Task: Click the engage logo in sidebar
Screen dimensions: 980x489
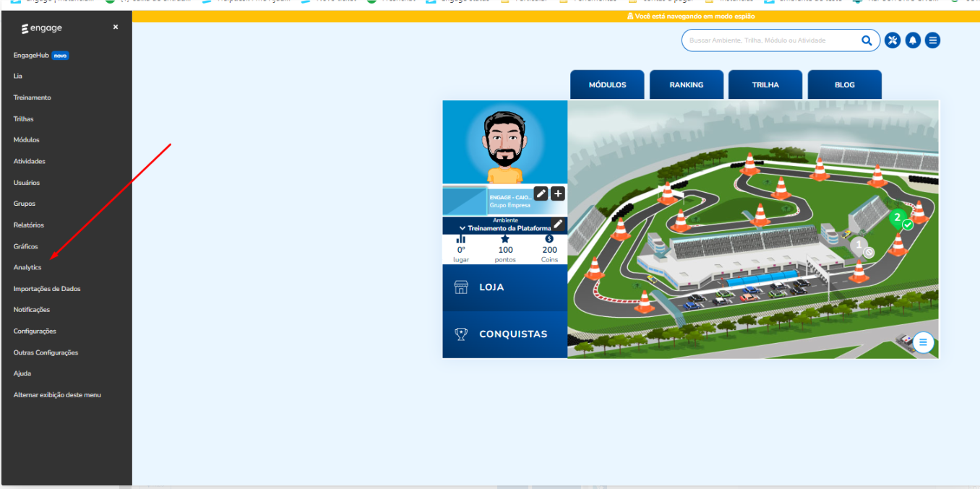Action: tap(42, 28)
